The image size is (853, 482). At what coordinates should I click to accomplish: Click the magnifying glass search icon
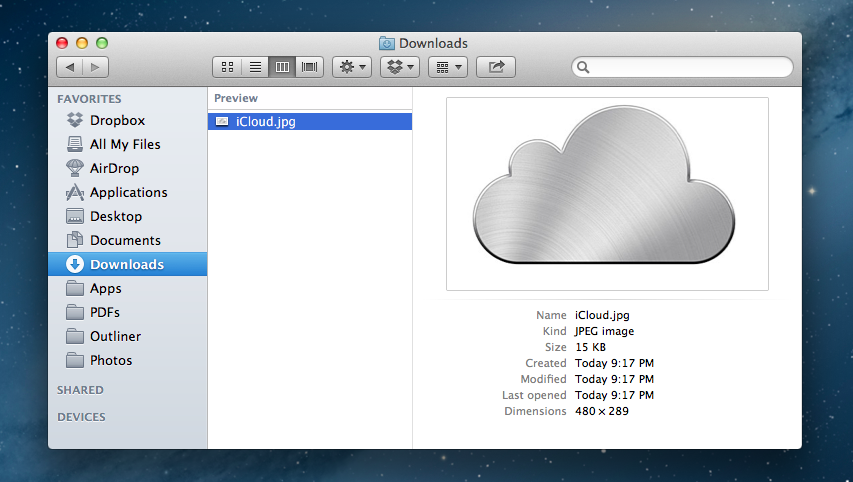click(x=583, y=67)
